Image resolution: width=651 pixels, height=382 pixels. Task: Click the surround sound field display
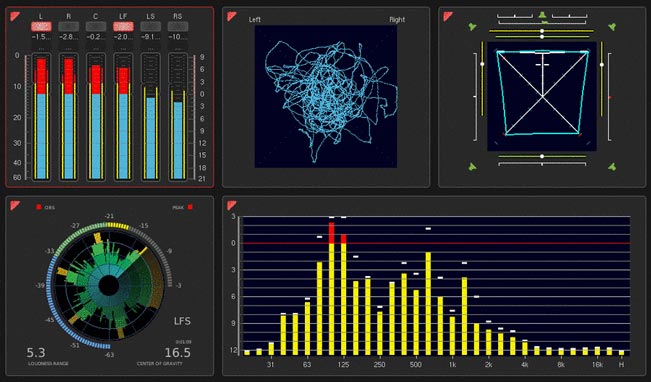pos(542,96)
